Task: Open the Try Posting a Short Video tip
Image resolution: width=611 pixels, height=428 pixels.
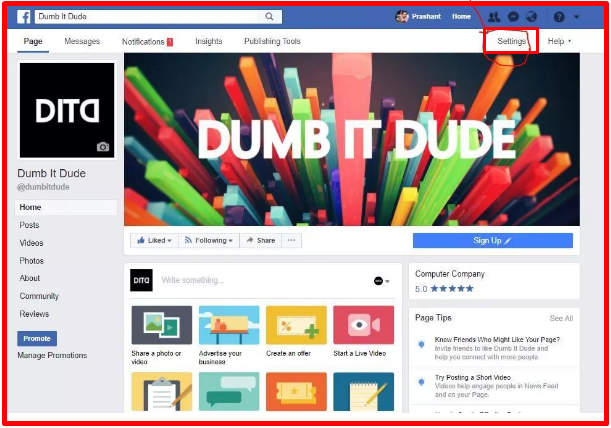Action: coord(473,378)
